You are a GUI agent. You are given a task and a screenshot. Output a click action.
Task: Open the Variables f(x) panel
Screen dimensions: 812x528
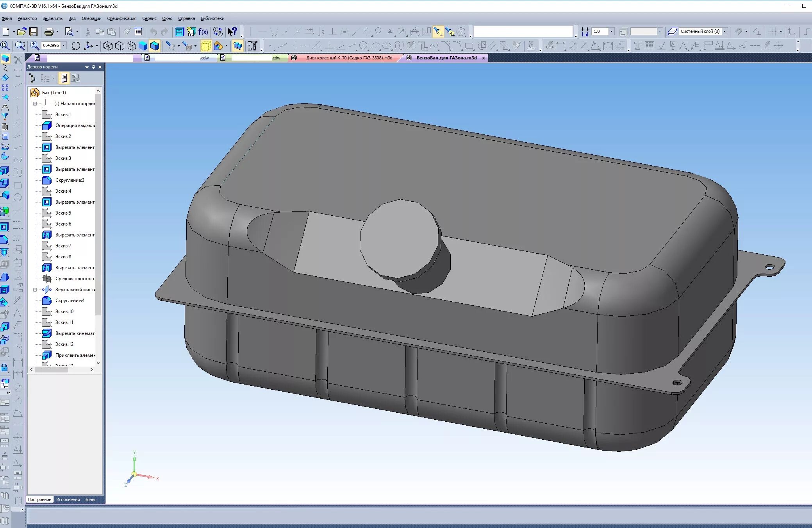point(203,32)
